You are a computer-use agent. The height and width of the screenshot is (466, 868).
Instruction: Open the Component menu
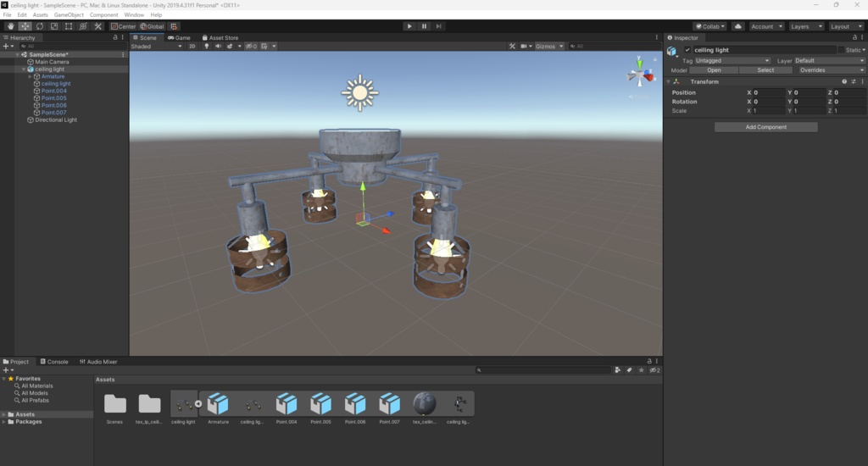click(x=103, y=15)
